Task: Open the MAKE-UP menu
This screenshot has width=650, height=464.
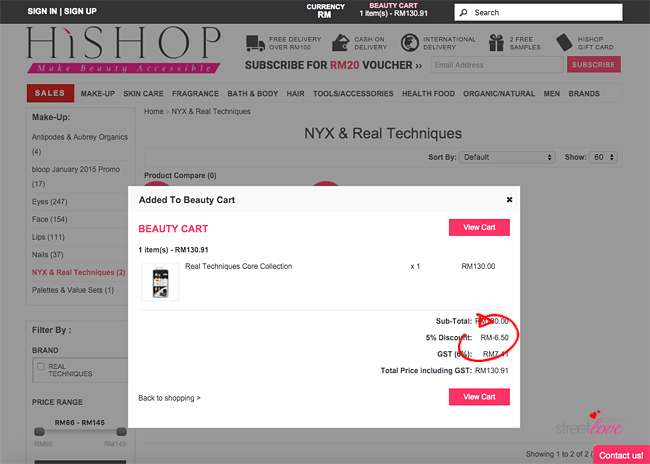Action: (97, 94)
